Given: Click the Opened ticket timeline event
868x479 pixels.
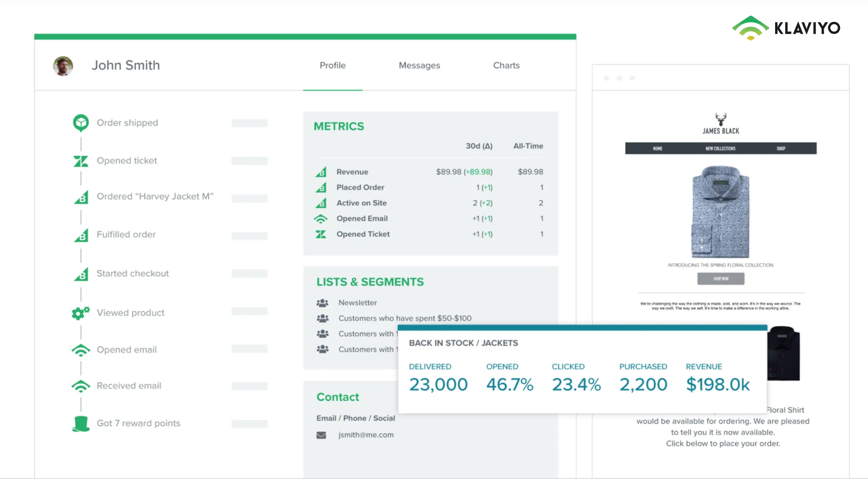Looking at the screenshot, I should (x=127, y=161).
